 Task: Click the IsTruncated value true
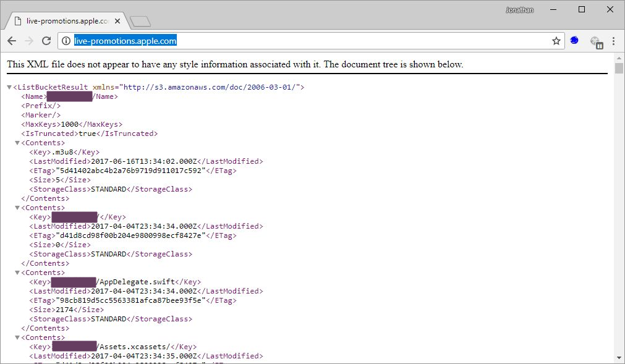[87, 133]
